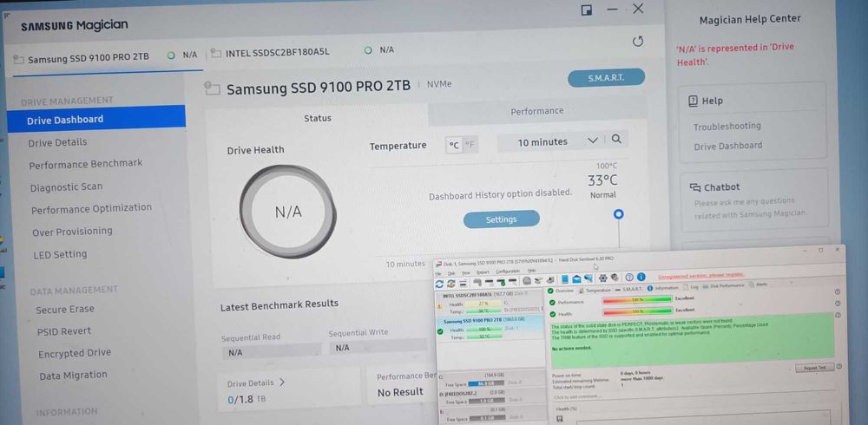Click help icon next to Repeat Test
The image size is (868, 425).
point(839,366)
